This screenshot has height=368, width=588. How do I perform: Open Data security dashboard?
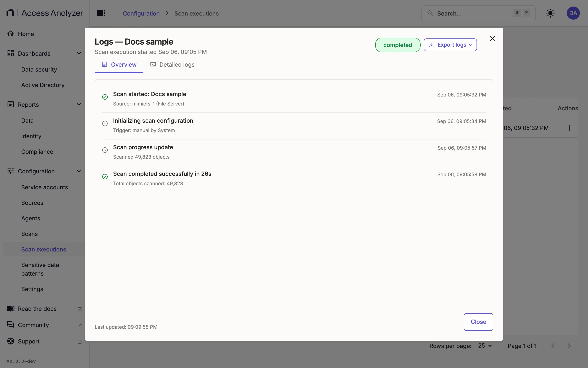pos(39,70)
